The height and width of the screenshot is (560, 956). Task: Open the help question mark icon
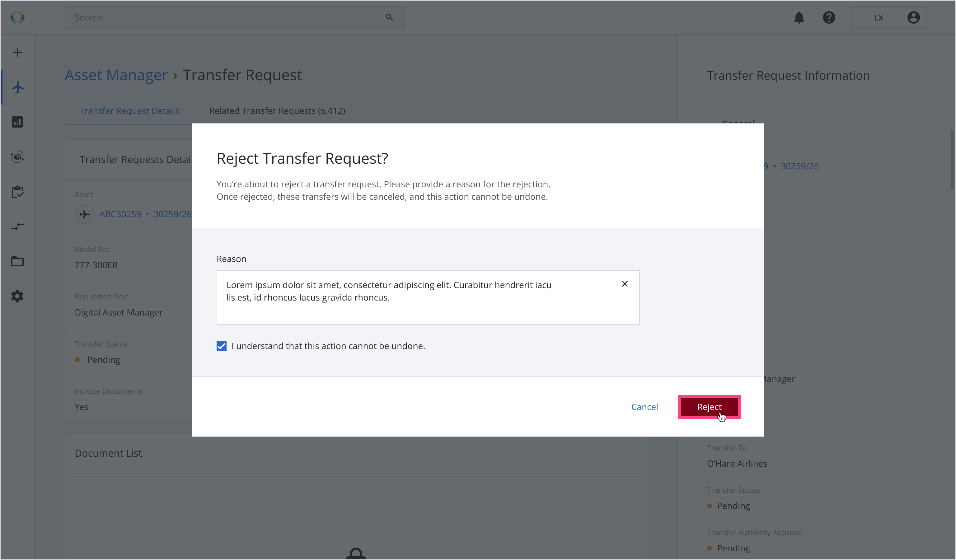coord(829,17)
